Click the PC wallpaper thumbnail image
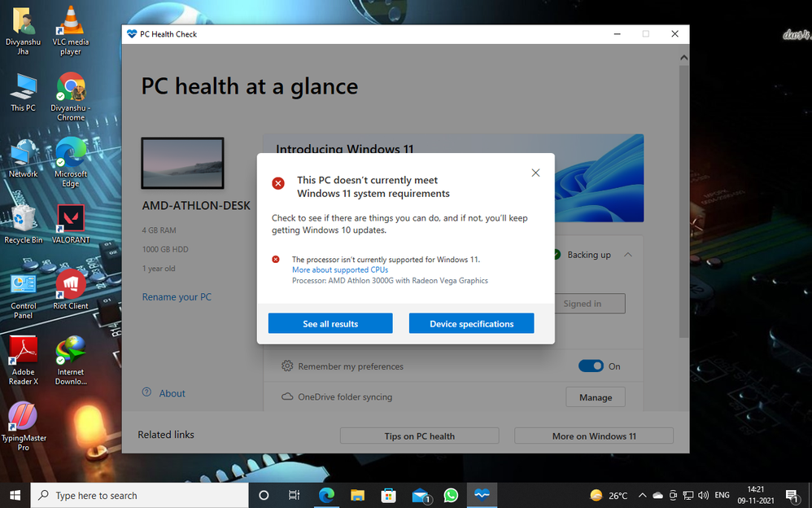The height and width of the screenshot is (508, 812). click(183, 163)
